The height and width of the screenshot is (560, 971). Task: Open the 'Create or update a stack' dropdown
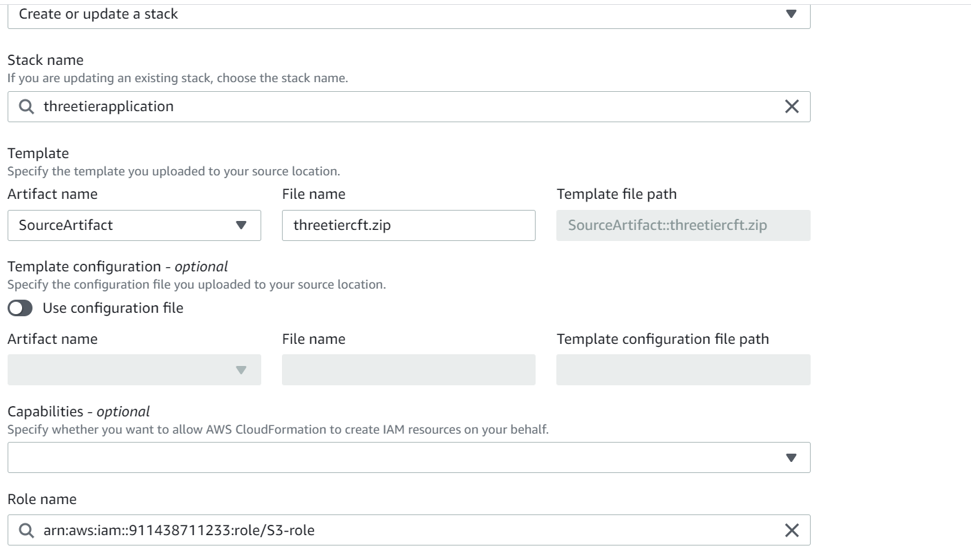pyautogui.click(x=401, y=14)
